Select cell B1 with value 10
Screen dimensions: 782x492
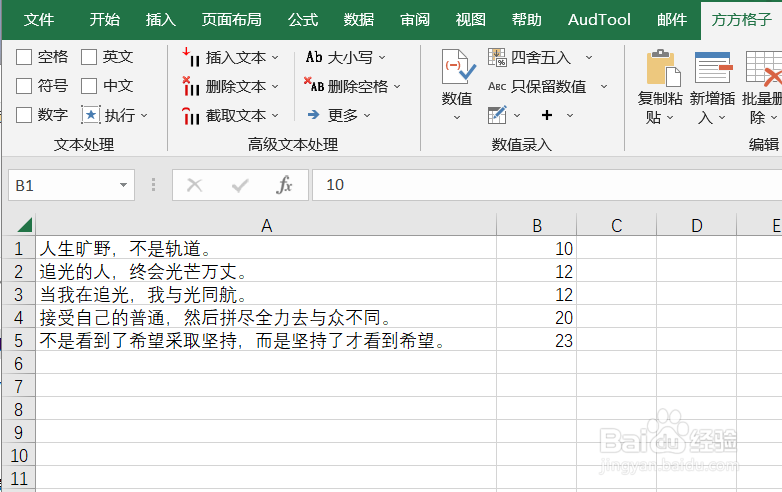coord(537,248)
